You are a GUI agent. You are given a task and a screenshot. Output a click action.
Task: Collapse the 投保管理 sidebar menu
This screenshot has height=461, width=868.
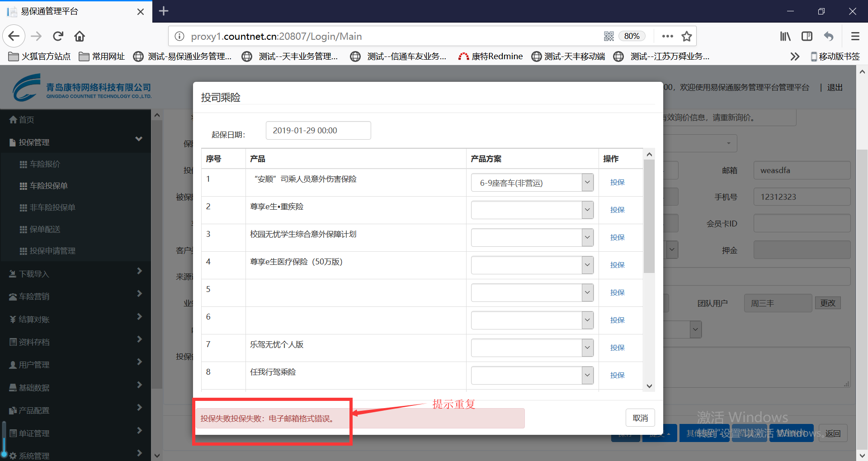click(x=138, y=139)
